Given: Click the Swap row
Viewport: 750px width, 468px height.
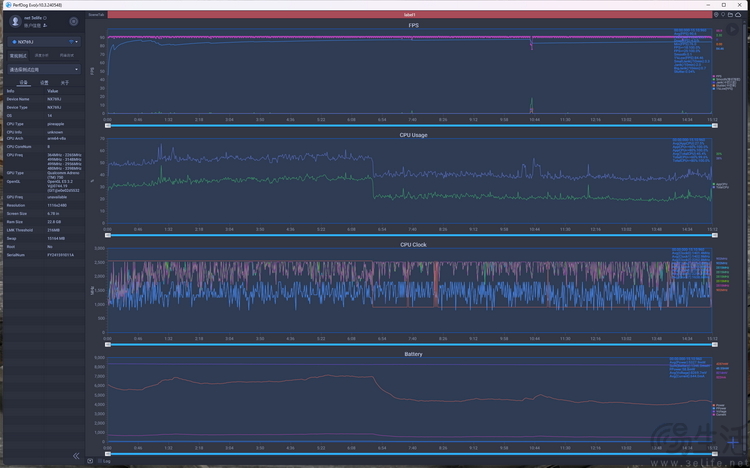Looking at the screenshot, I should point(44,238).
